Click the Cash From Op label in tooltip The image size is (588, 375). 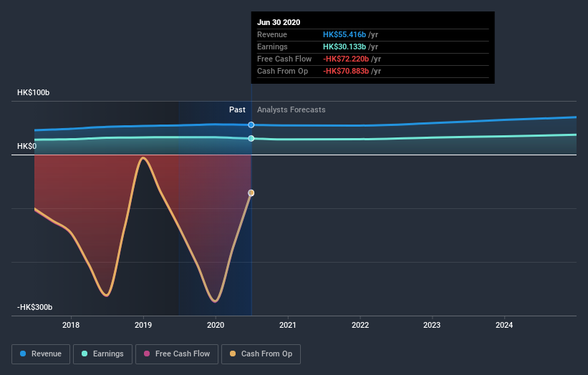tap(282, 71)
